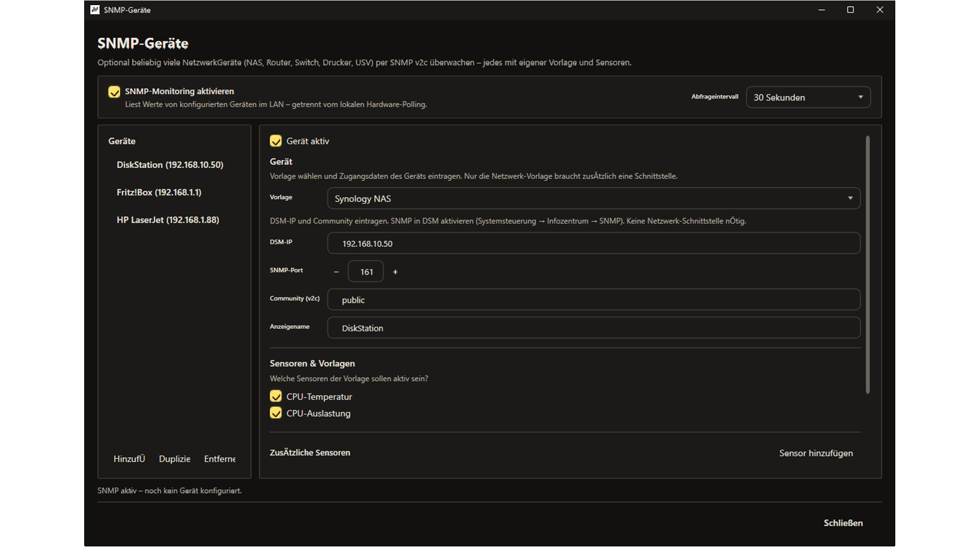Select DiskStation device in Geräte list
980x551 pixels.
point(170,165)
